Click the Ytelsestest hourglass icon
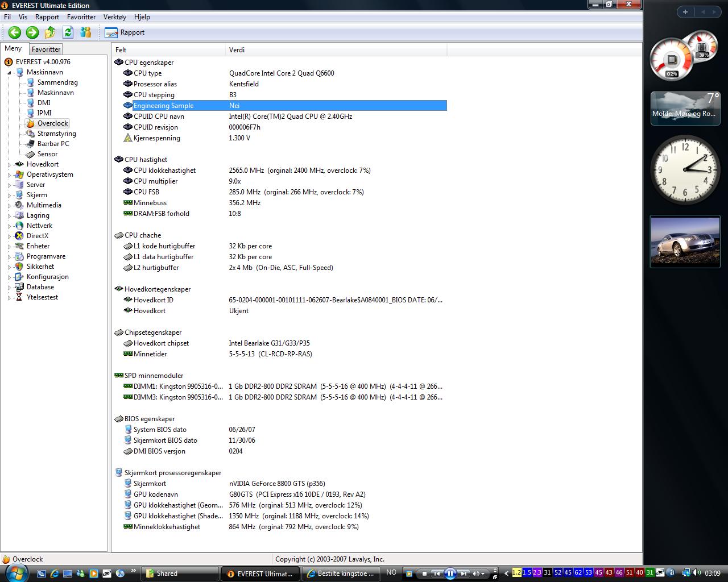The height and width of the screenshot is (582, 728). pyautogui.click(x=19, y=297)
